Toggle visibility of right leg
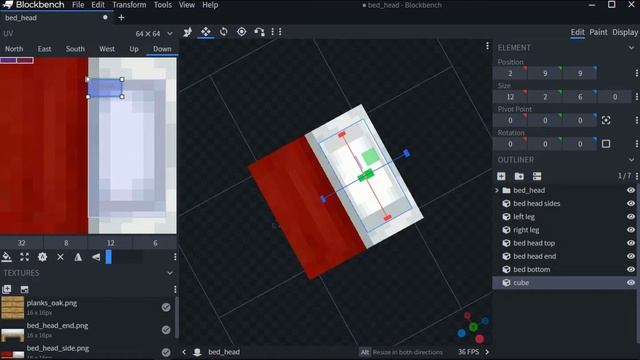This screenshot has width=640, height=360. point(631,230)
